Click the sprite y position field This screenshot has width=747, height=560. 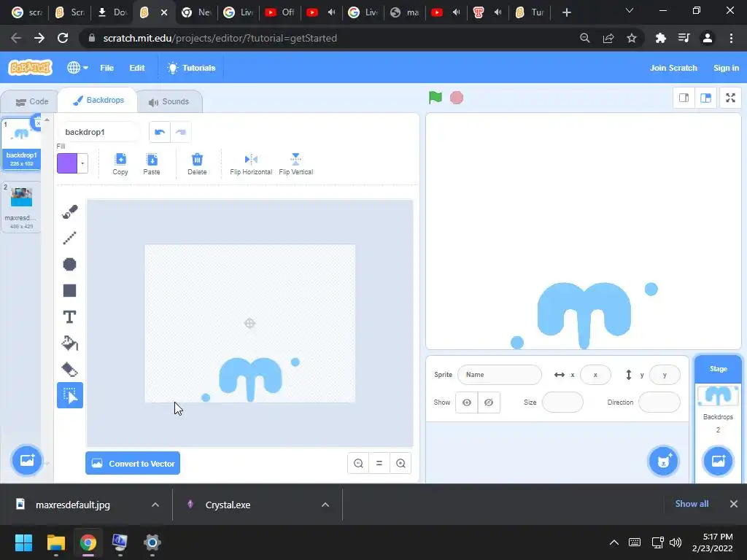pyautogui.click(x=665, y=375)
